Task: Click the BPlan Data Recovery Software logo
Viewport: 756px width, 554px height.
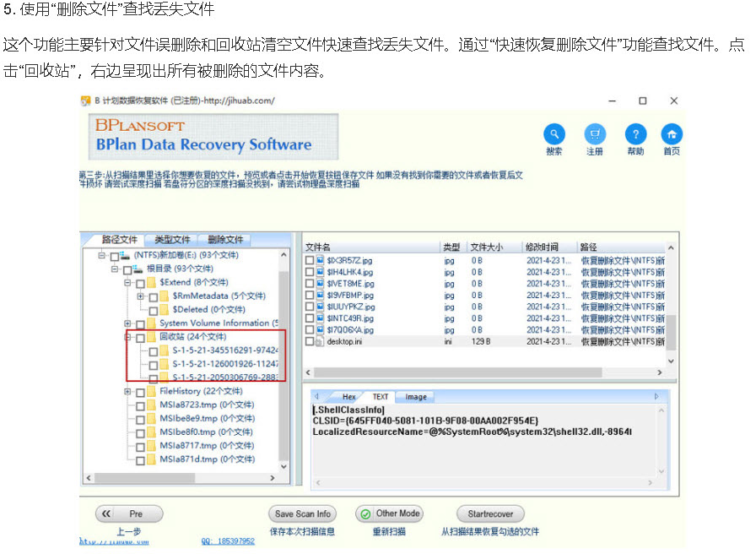Action: tap(213, 137)
